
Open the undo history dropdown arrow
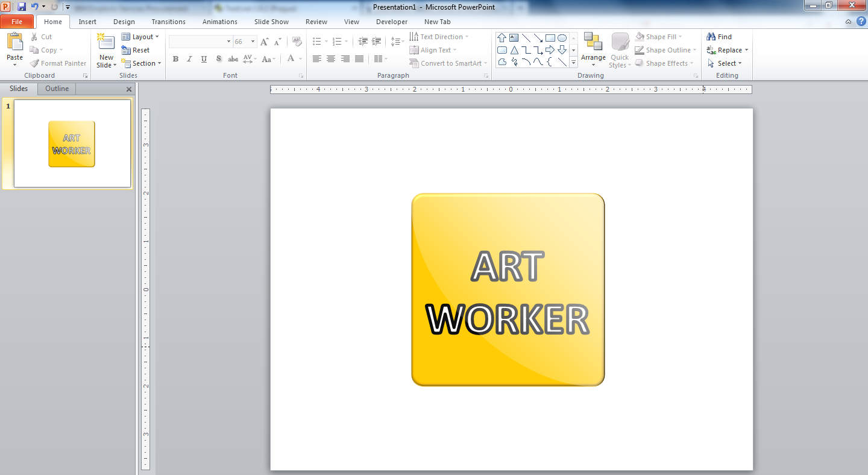pos(43,7)
